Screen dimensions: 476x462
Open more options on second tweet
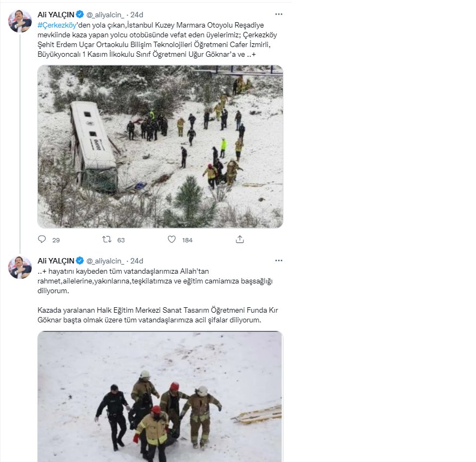point(279,261)
